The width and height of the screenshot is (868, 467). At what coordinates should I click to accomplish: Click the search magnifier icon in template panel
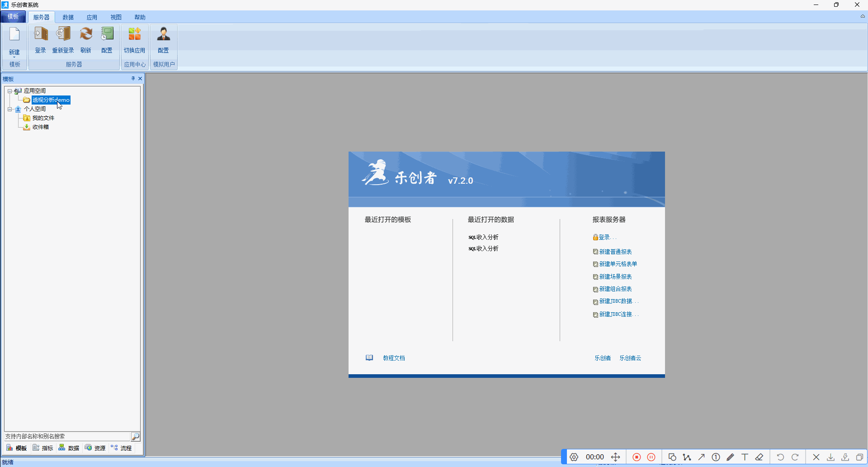(x=135, y=436)
